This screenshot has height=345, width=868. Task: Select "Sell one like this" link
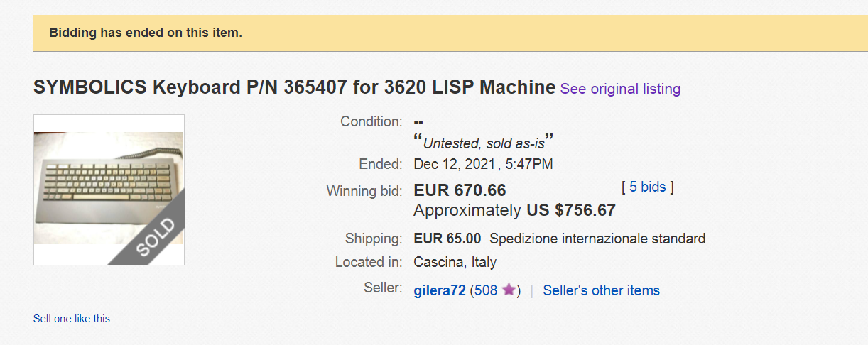point(72,319)
